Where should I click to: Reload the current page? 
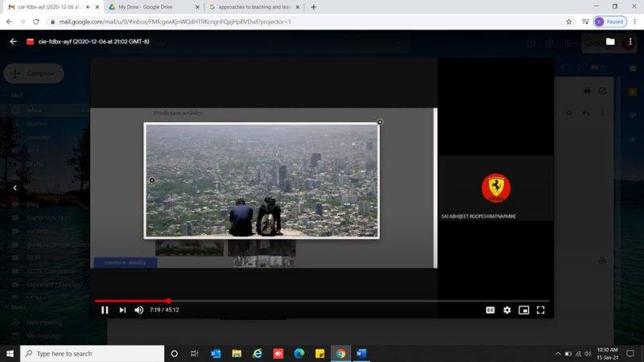36,22
